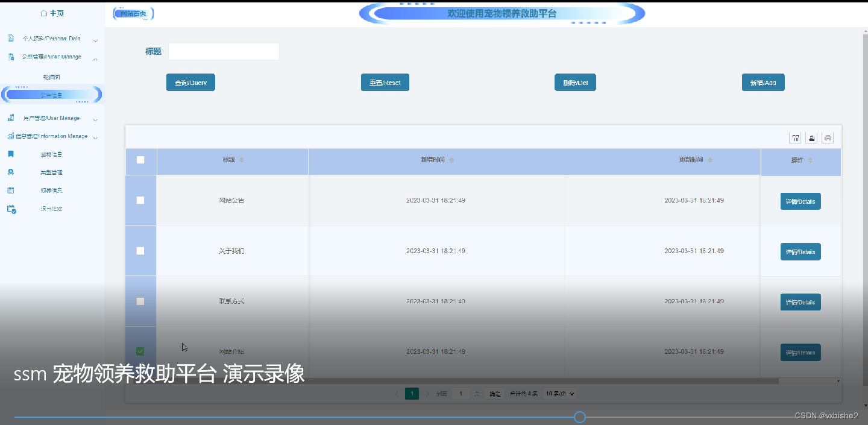Viewport: 868px width, 425px height.
Task: Click the 联系方式 title cell
Action: 232,301
